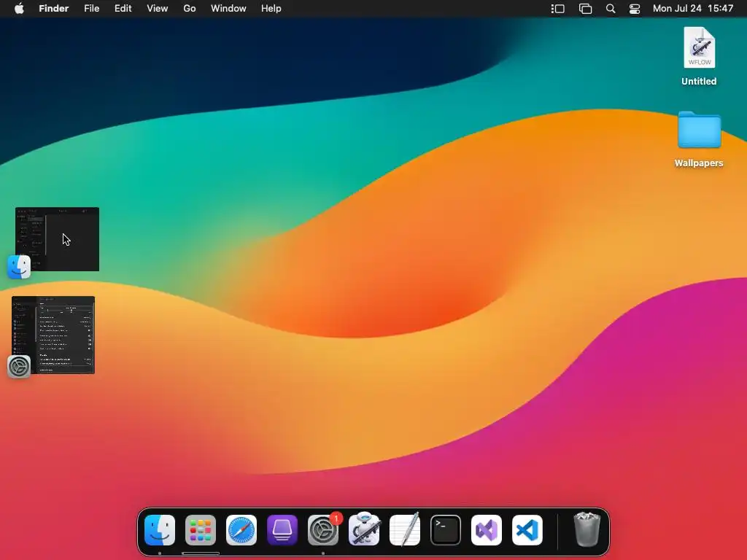Viewport: 747px width, 560px height.
Task: Click the Finder badge on Stage Manager thumbnail
Action: (x=19, y=267)
